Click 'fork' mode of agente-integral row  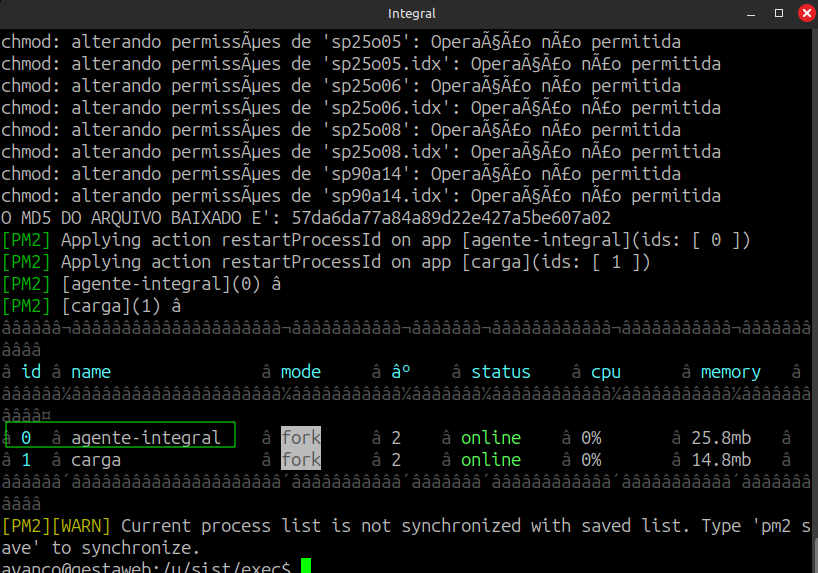pyautogui.click(x=301, y=437)
